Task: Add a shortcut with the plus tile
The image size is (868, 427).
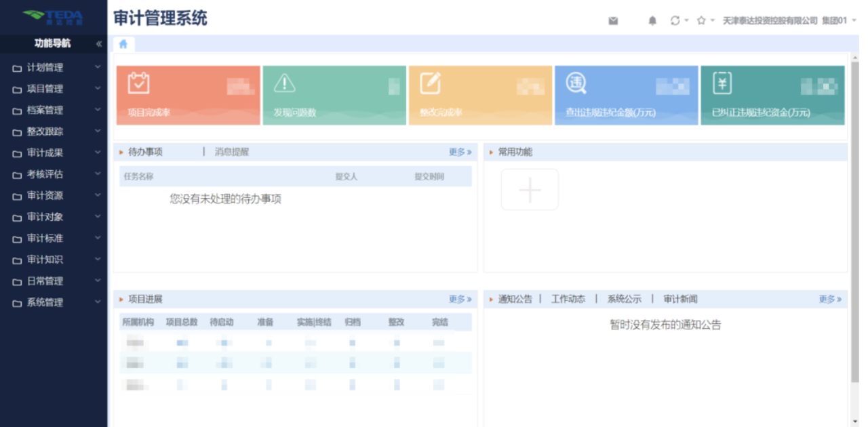Action: coord(530,190)
